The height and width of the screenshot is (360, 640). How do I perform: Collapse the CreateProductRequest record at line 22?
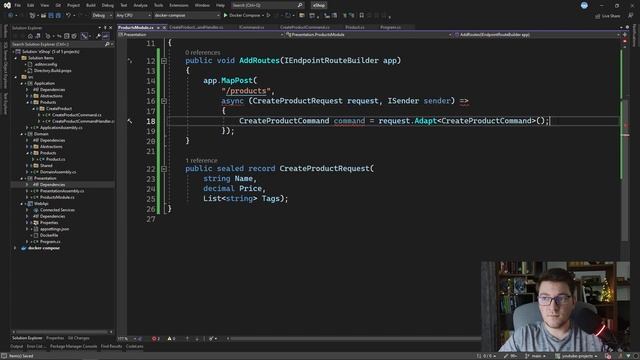tap(164, 169)
